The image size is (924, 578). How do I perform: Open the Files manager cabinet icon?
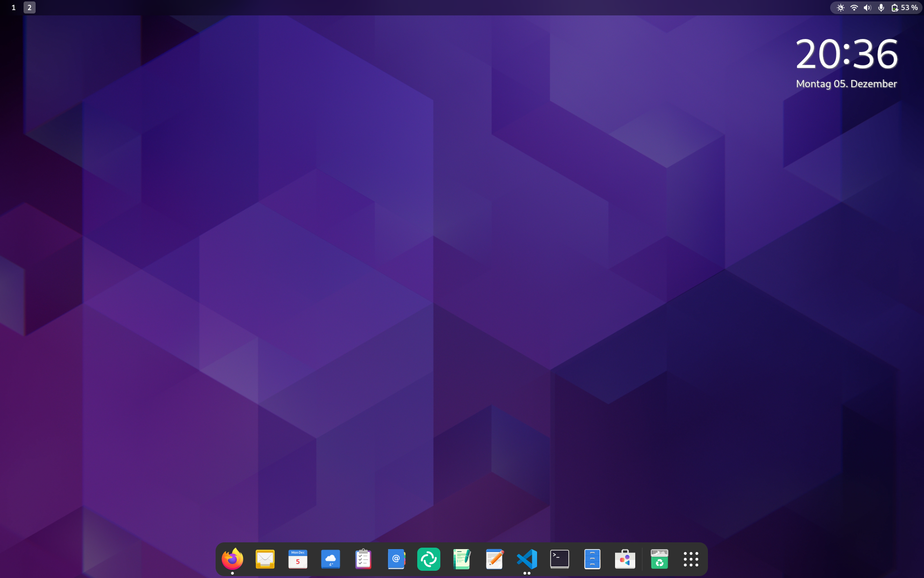(x=592, y=559)
